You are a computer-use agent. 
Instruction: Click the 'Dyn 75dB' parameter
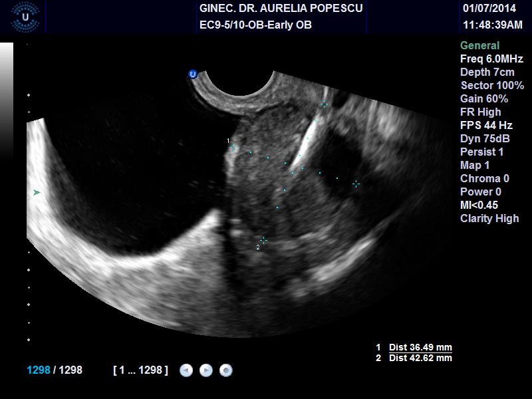tap(485, 138)
